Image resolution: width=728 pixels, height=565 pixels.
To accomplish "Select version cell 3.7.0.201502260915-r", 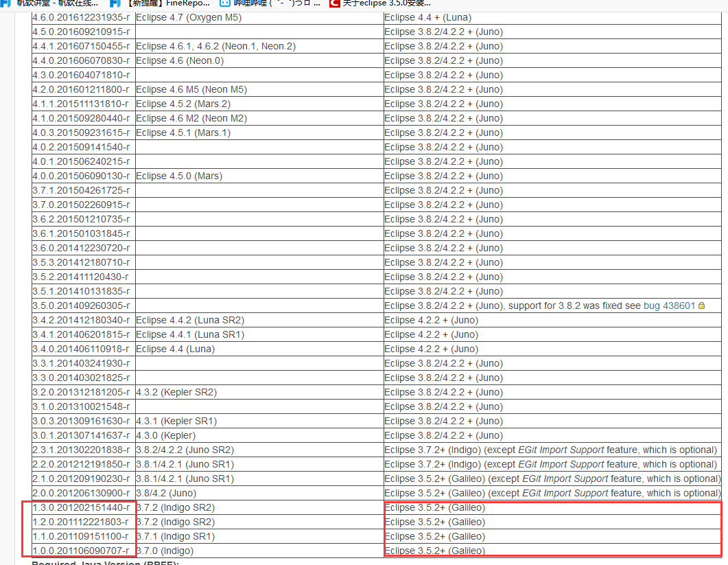I will pos(84,205).
